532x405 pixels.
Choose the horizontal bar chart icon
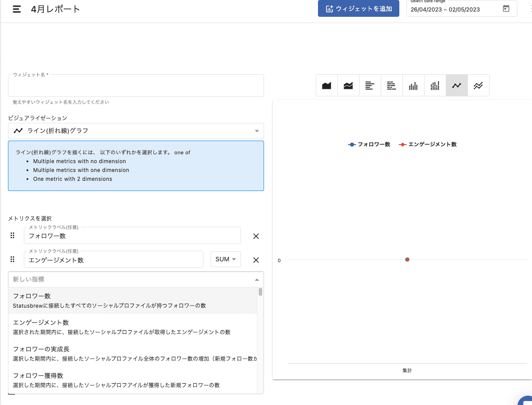(370, 86)
